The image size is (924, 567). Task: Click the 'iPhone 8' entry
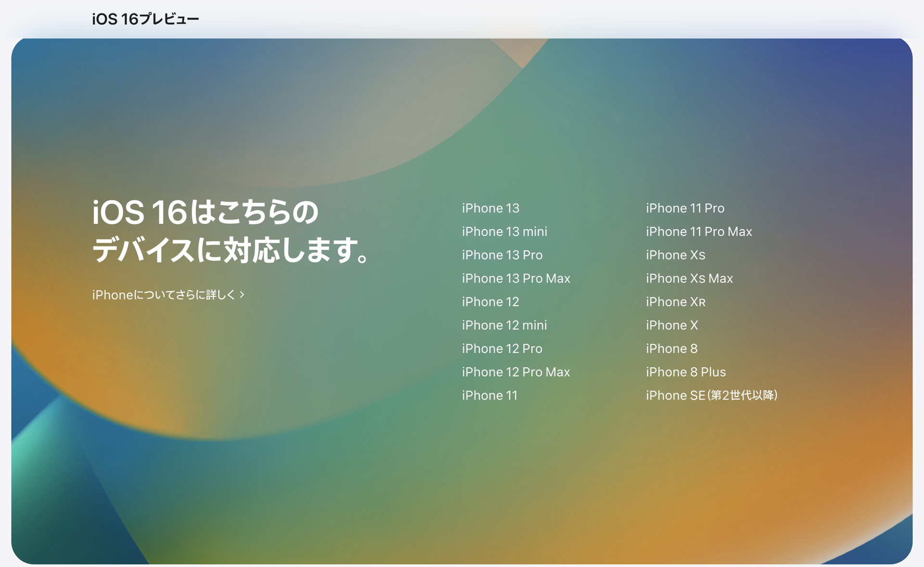tap(671, 348)
